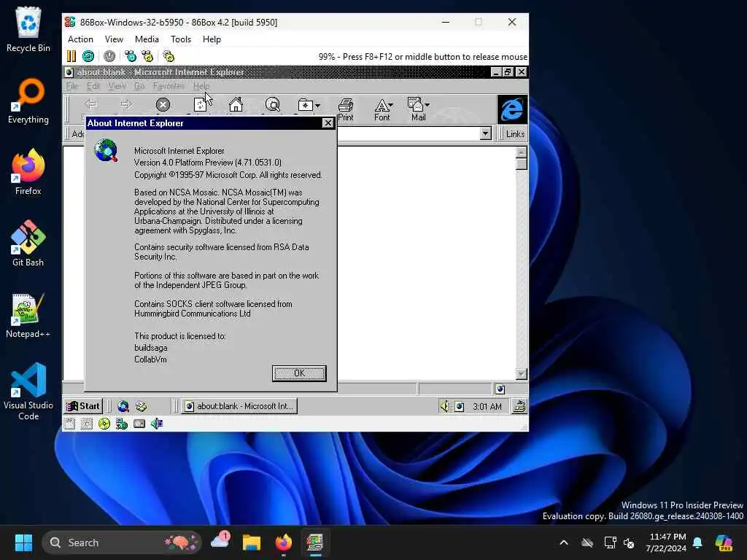
Task: Send Ctrl+Alt+Esc using yellow toolbar icon
Action: [x=147, y=56]
